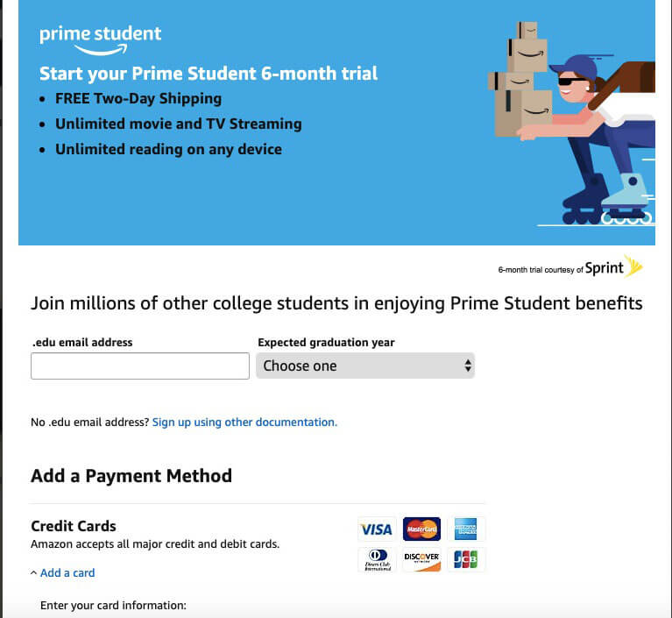This screenshot has height=618, width=672.
Task: Click the MasterCard logo
Action: (421, 529)
